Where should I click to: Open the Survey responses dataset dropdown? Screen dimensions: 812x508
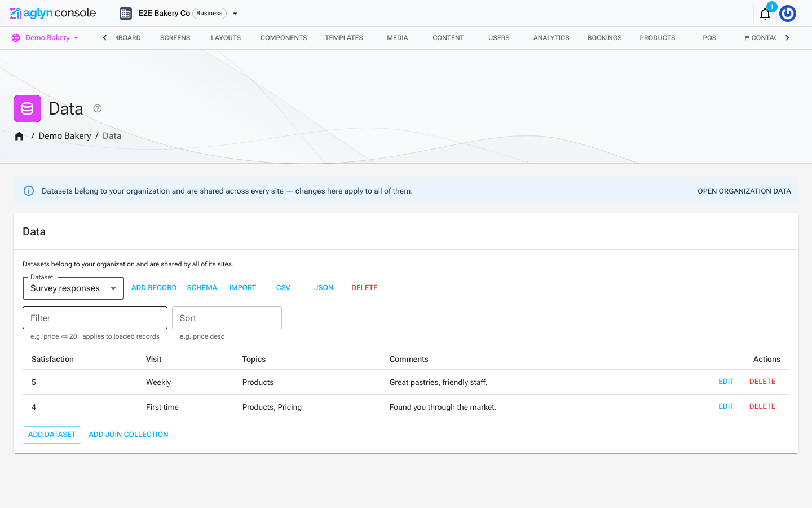click(73, 288)
